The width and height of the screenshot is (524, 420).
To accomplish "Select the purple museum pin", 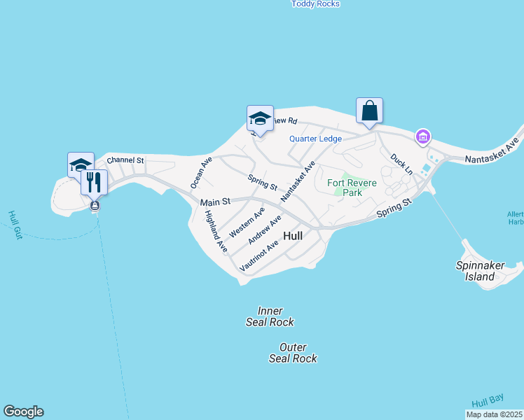I will [423, 137].
